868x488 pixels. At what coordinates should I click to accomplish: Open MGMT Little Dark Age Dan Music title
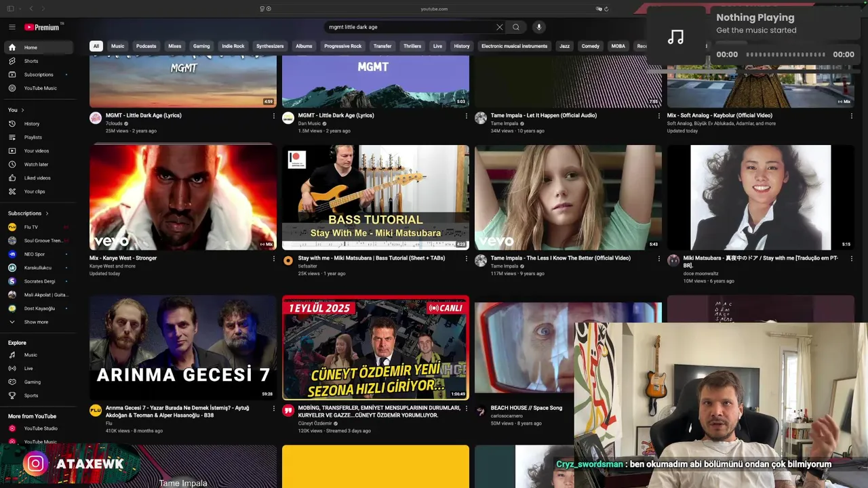336,115
